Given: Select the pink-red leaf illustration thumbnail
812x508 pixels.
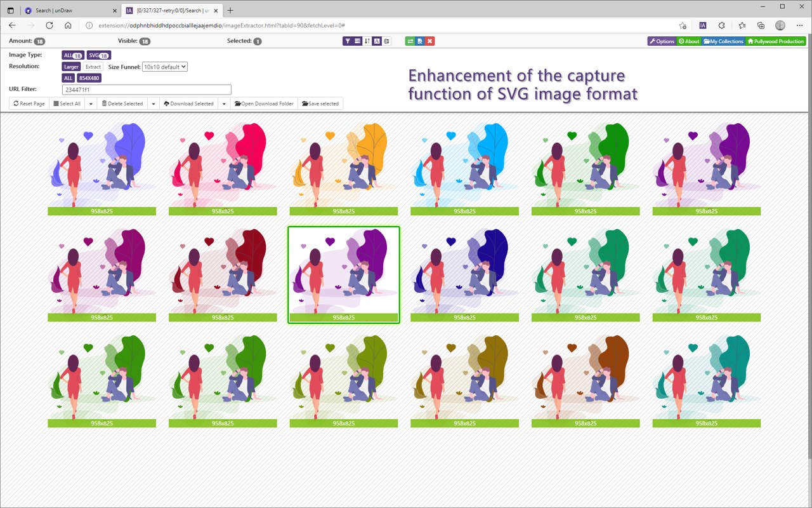Looking at the screenshot, I should (x=223, y=168).
